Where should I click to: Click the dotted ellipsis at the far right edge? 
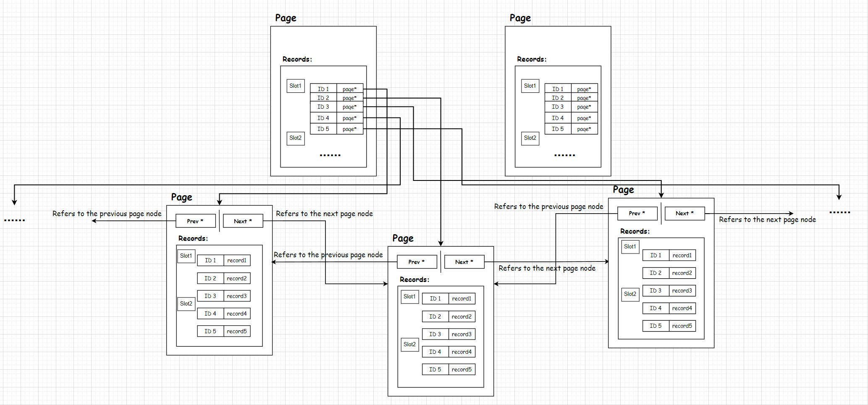click(x=840, y=212)
